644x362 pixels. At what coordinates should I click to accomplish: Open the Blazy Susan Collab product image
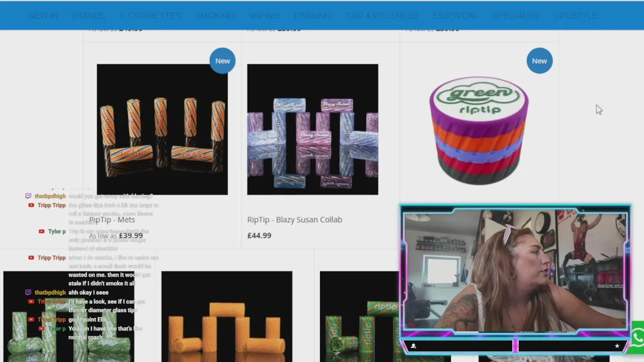point(312,129)
